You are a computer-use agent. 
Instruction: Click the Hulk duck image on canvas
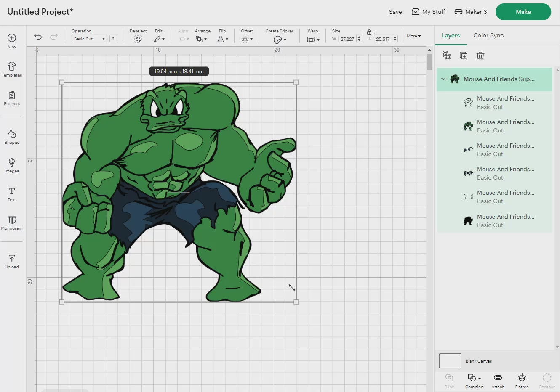point(179,192)
